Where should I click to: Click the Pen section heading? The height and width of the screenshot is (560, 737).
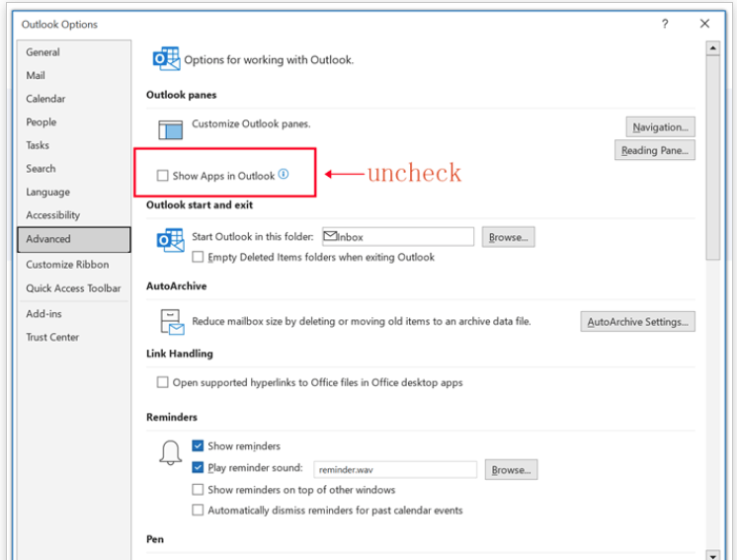(155, 539)
